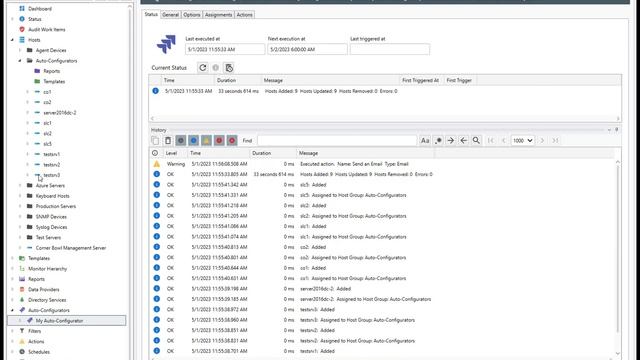640x360 pixels.
Task: Click the Next execution at field
Action: (x=307, y=49)
